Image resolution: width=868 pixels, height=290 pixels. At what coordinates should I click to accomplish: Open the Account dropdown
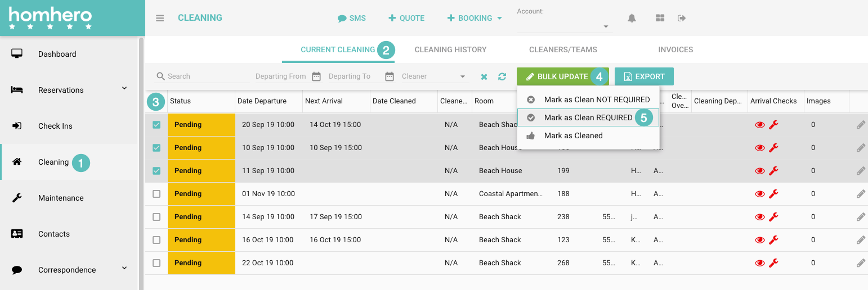pos(565,26)
